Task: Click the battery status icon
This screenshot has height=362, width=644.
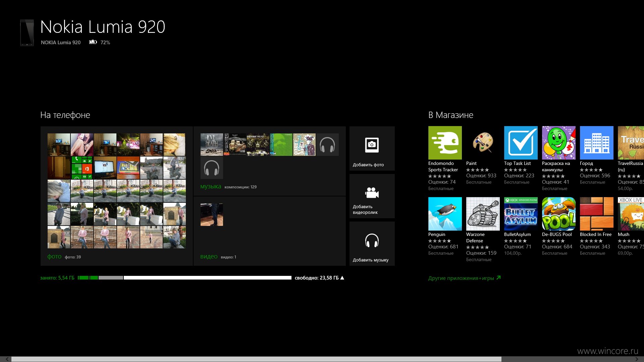Action: (x=93, y=42)
